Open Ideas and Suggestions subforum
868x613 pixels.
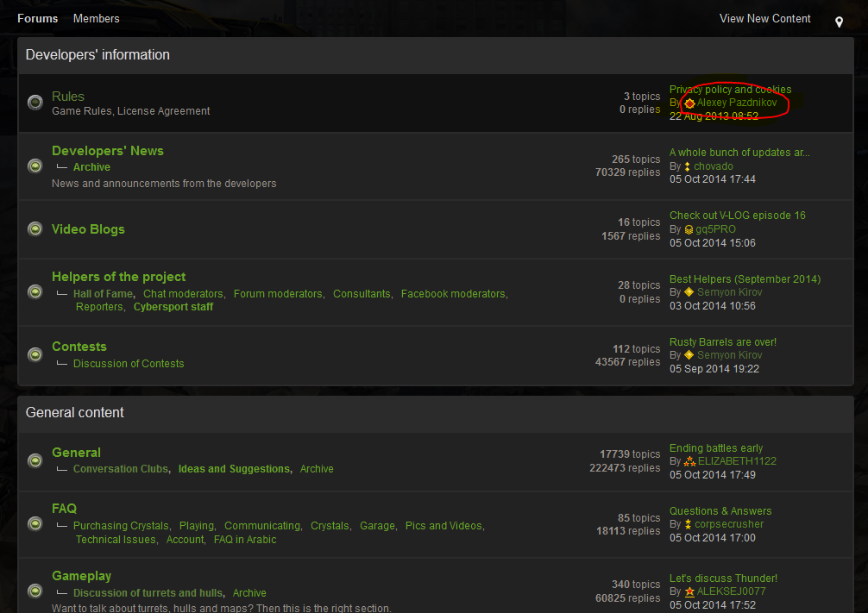(x=234, y=469)
